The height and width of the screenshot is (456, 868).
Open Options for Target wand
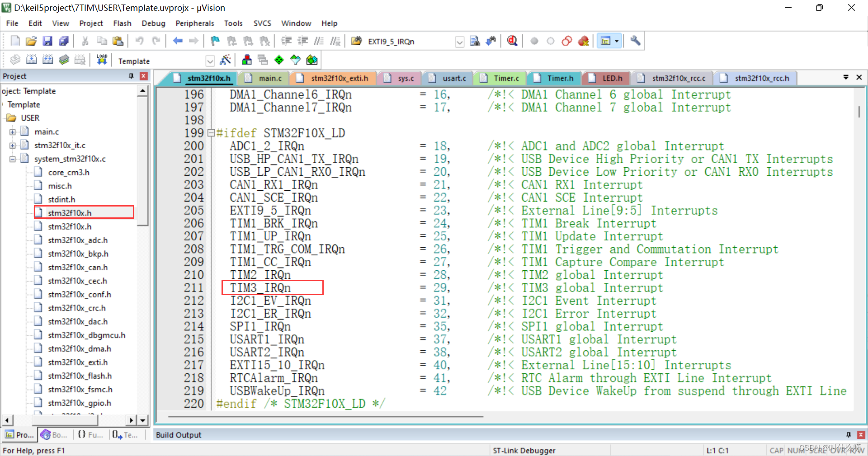pyautogui.click(x=225, y=60)
